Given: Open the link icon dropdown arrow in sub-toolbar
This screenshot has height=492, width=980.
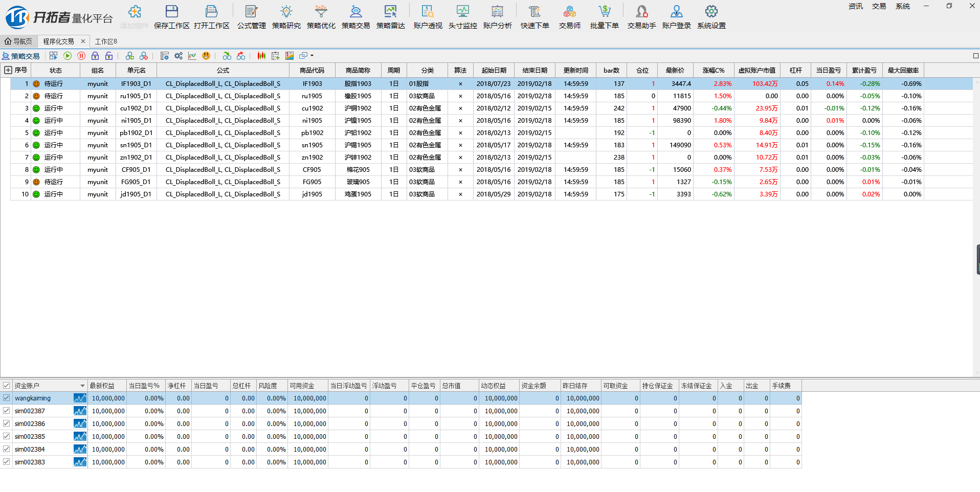Looking at the screenshot, I should pos(312,56).
